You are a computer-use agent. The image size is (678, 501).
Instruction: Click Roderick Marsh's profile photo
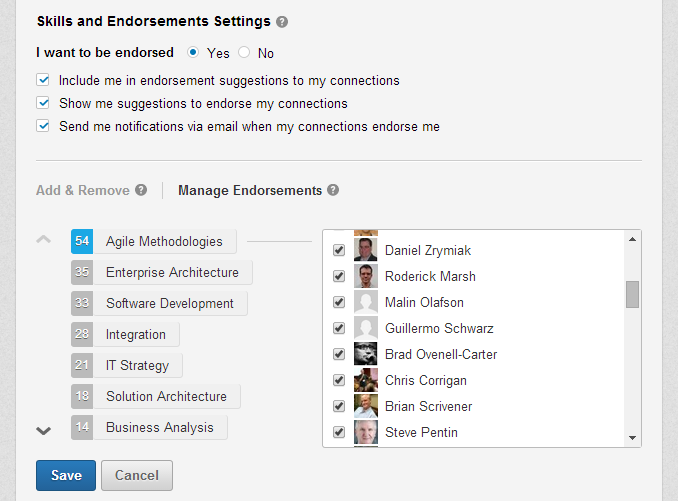point(365,276)
